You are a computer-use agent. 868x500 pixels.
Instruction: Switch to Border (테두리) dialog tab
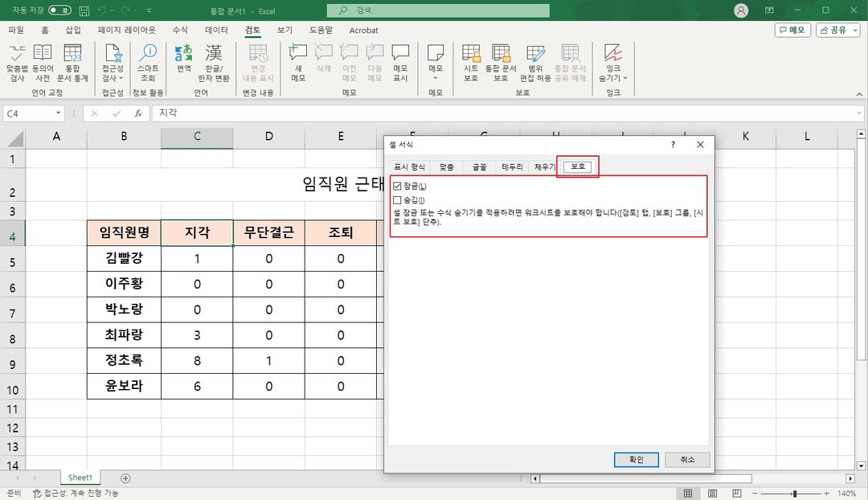point(512,166)
